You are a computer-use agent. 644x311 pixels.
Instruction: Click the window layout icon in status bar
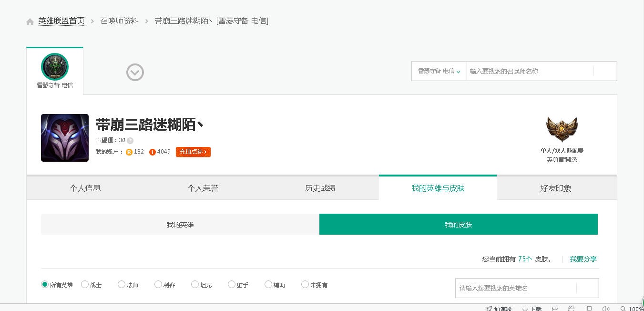(589, 309)
